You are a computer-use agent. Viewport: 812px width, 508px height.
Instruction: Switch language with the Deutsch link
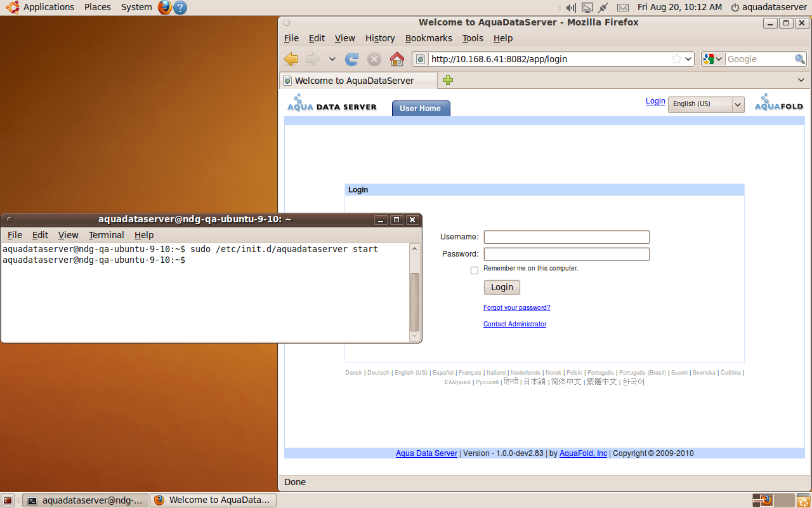pos(378,373)
